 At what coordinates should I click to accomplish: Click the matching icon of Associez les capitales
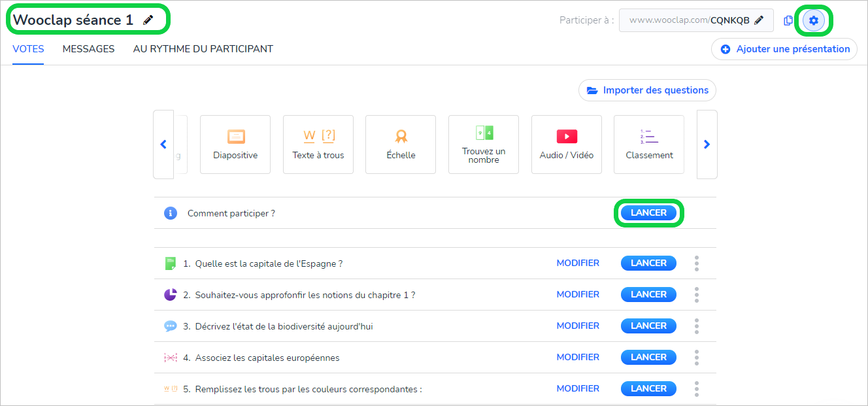coord(171,358)
